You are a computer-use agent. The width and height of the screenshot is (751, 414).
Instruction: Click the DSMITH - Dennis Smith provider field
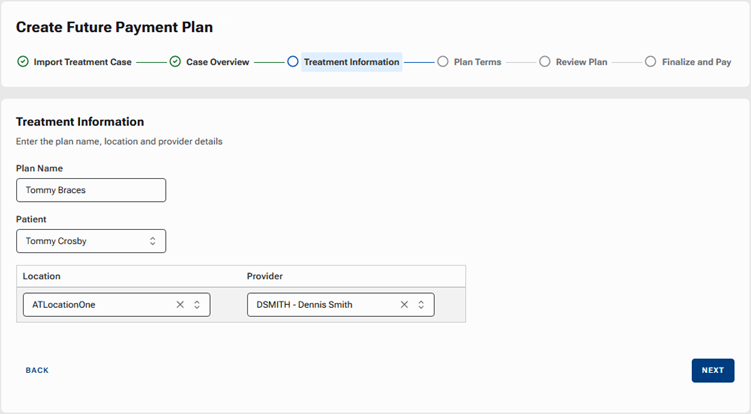pos(341,305)
